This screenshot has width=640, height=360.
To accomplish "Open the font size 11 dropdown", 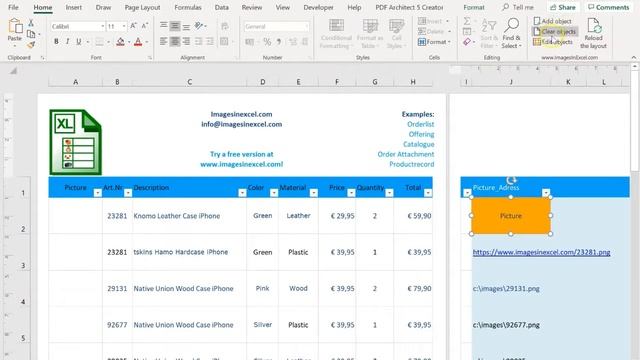I will point(124,27).
